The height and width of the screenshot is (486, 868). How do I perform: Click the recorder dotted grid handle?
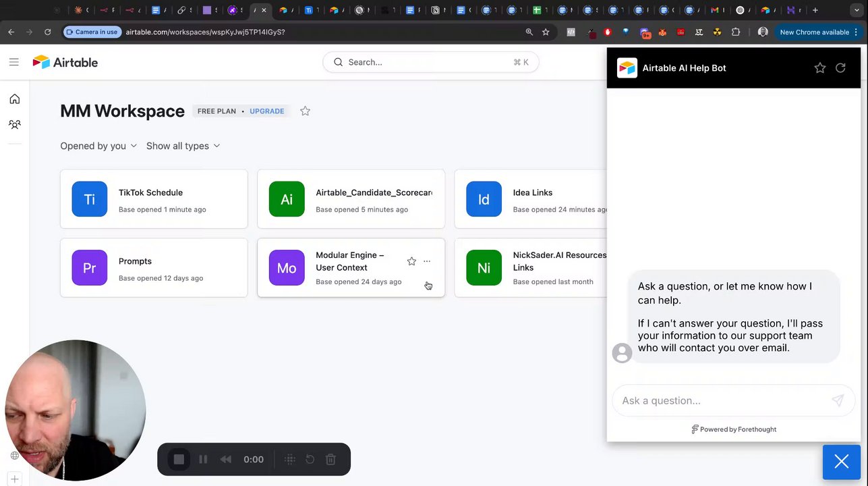pos(290,460)
